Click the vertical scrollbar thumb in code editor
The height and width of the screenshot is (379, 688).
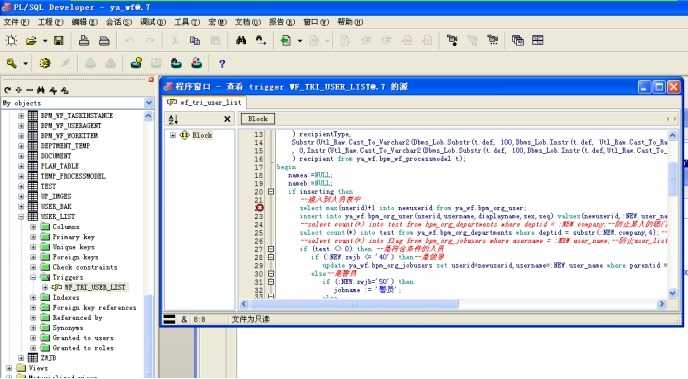pyautogui.click(x=673, y=179)
